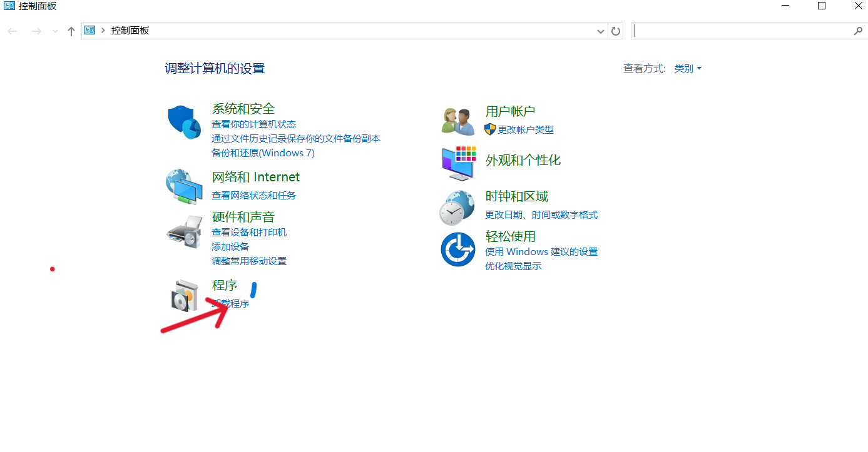Open the 程序 category heading

[x=225, y=285]
